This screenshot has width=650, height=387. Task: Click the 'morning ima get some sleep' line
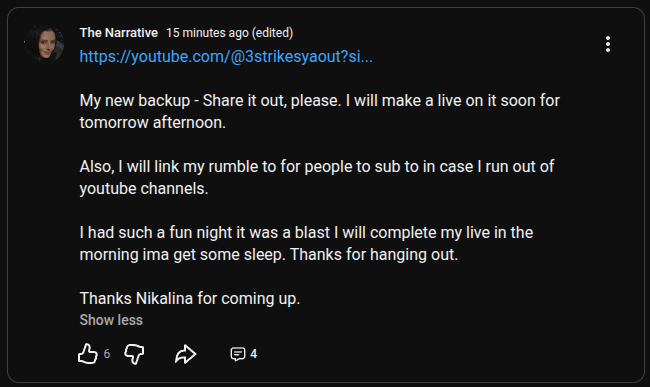pyautogui.click(x=269, y=254)
